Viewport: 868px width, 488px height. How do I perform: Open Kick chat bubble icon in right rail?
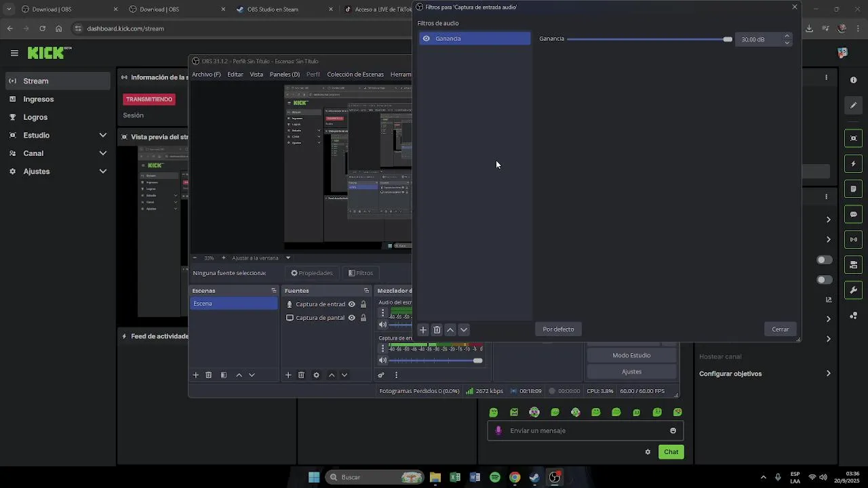[853, 214]
